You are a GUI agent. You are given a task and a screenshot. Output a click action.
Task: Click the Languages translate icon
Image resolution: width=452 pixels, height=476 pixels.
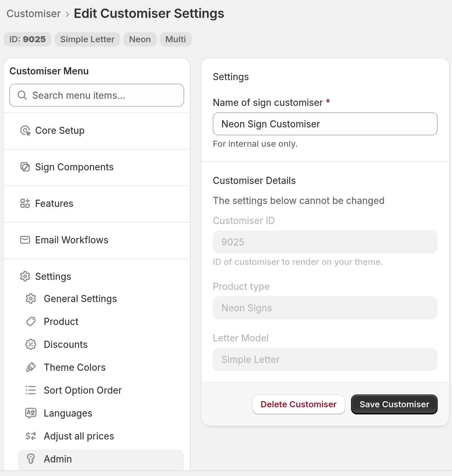[31, 413]
